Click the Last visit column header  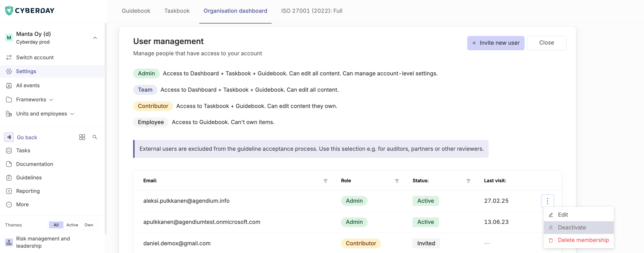click(x=495, y=181)
